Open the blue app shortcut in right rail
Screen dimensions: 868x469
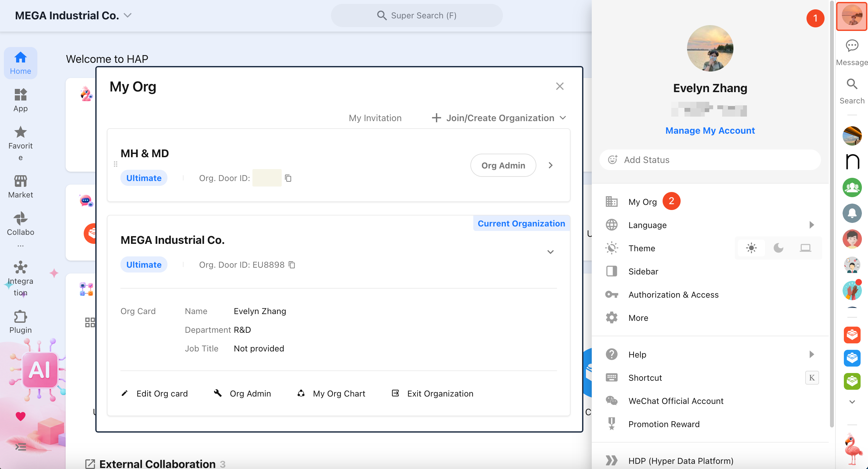tap(852, 358)
